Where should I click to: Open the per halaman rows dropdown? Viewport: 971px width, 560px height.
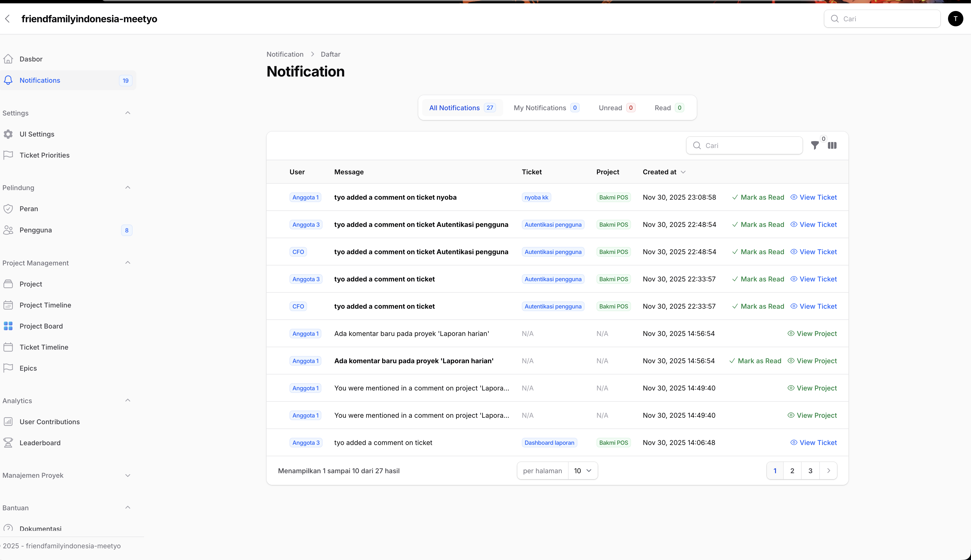coord(582,471)
